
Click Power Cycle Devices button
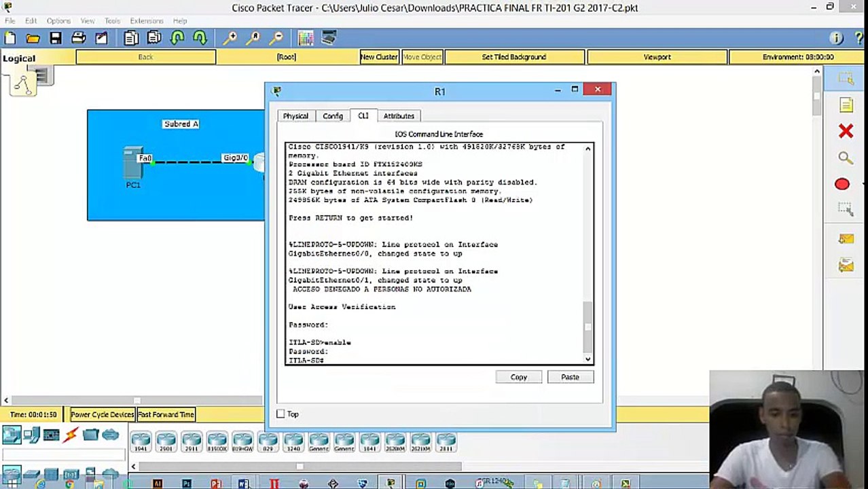[x=103, y=414]
